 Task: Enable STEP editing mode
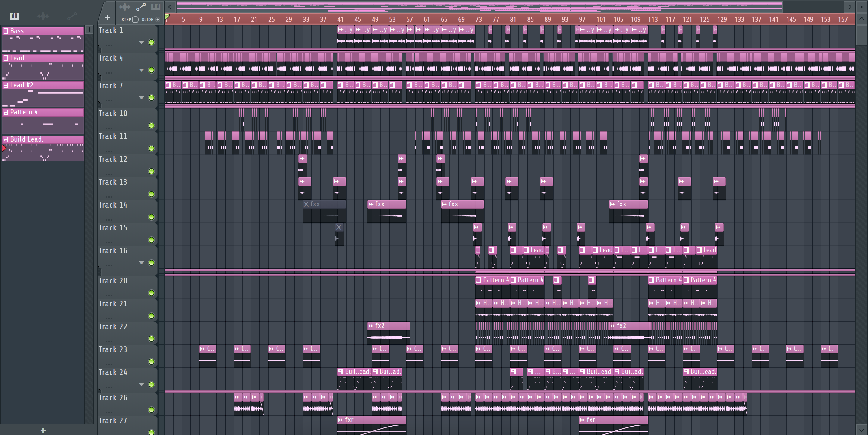tap(135, 20)
